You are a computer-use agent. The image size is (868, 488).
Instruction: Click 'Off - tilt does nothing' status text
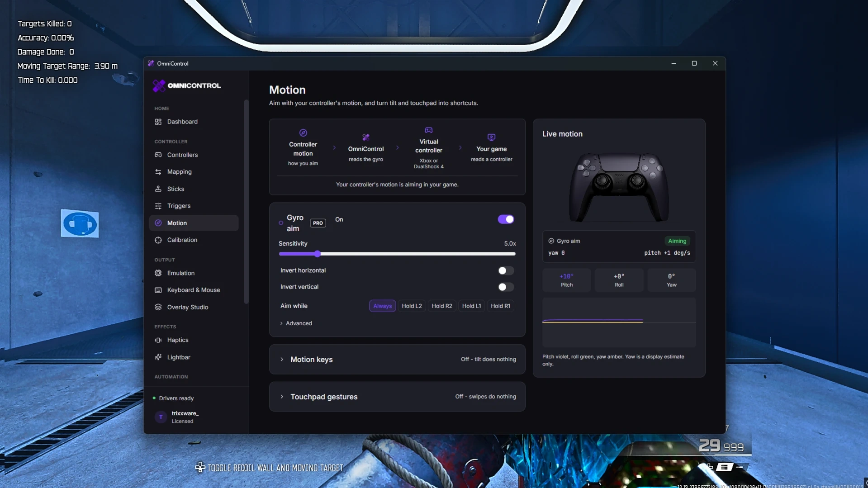click(489, 360)
